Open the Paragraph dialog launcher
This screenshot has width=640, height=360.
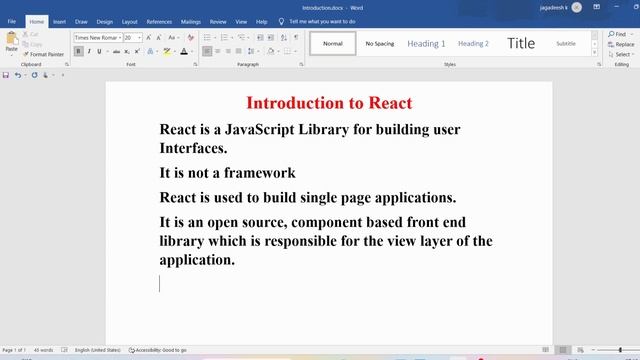pyautogui.click(x=301, y=64)
